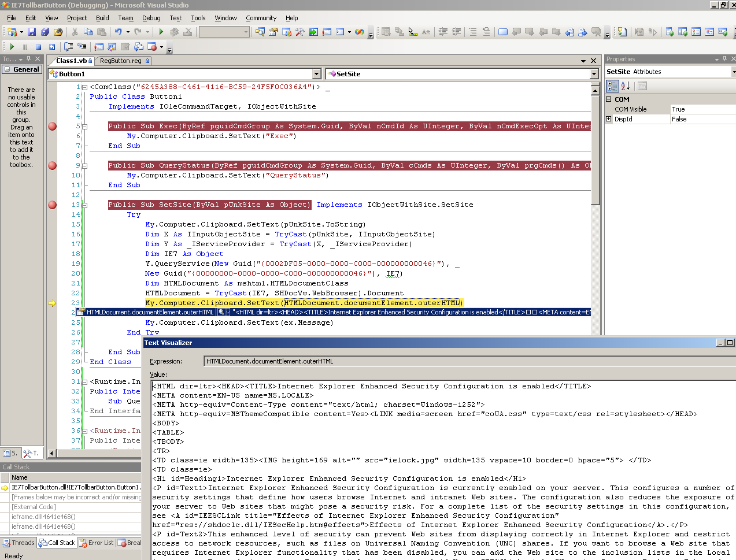This screenshot has width=736, height=560.
Task: Collapse the QueryStatus sub outlining region
Action: pos(84,166)
